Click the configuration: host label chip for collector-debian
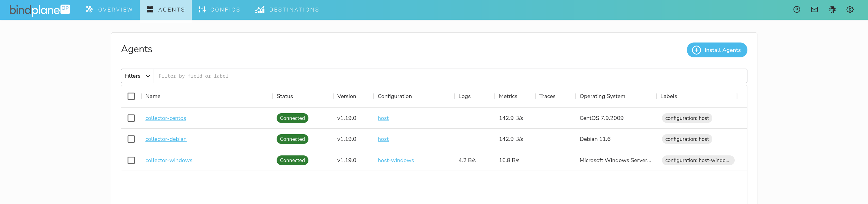The height and width of the screenshot is (204, 868). 687,139
